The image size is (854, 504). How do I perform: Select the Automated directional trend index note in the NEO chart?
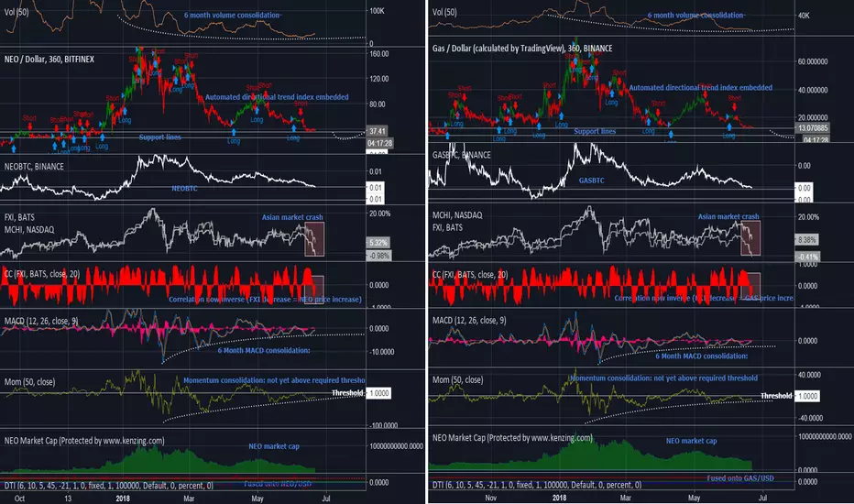point(277,97)
